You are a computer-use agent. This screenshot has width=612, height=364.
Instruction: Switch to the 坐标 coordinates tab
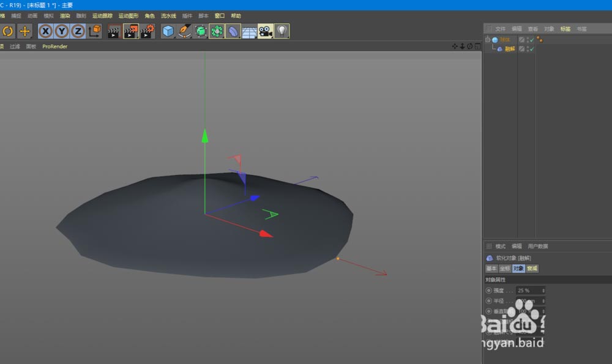coord(505,269)
